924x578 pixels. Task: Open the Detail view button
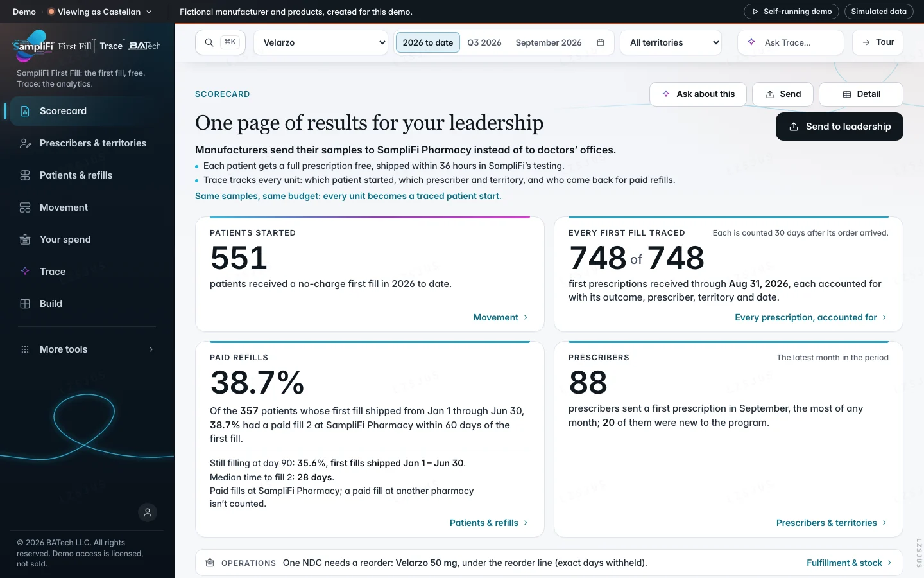coord(861,94)
